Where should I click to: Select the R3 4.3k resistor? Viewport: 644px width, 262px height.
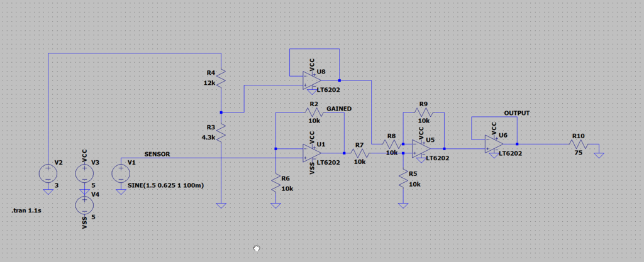click(221, 133)
